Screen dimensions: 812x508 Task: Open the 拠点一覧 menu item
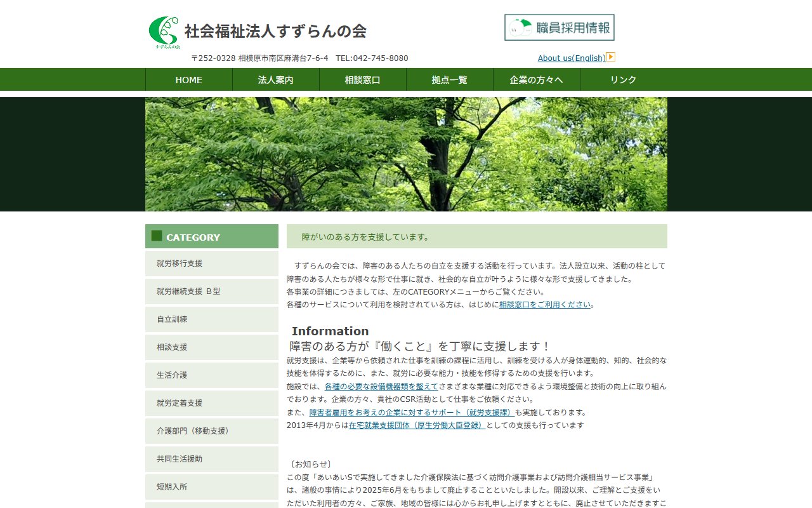450,79
